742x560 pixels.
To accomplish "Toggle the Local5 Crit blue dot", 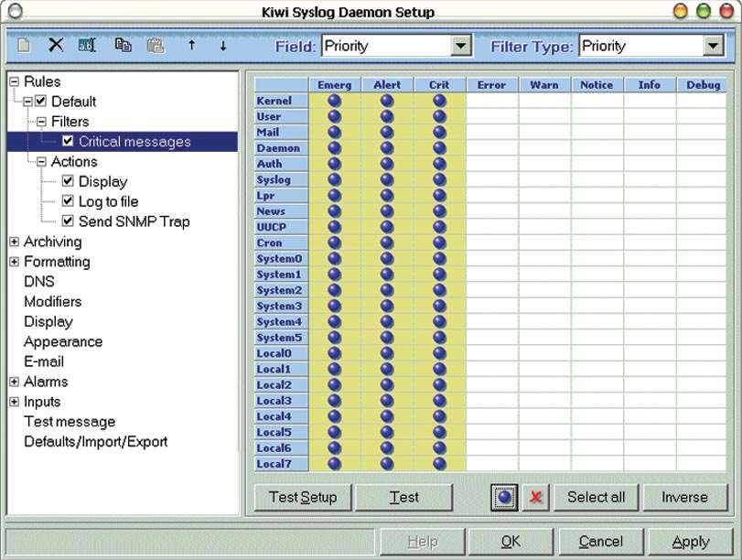I will tap(439, 432).
